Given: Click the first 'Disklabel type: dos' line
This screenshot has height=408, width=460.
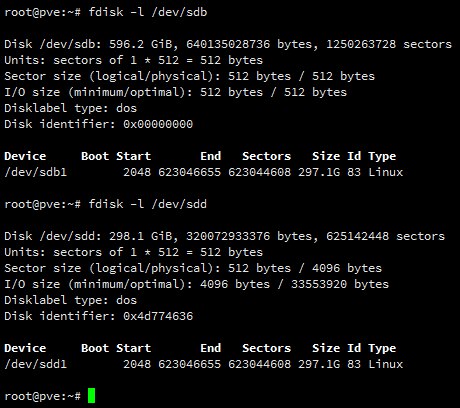Looking at the screenshot, I should 70,108.
